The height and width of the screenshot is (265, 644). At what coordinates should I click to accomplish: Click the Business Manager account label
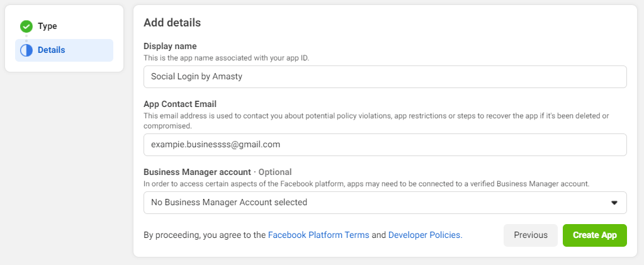197,172
